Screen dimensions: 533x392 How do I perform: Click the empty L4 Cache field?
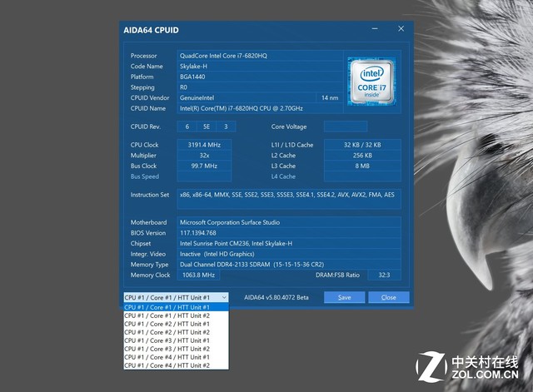point(362,176)
